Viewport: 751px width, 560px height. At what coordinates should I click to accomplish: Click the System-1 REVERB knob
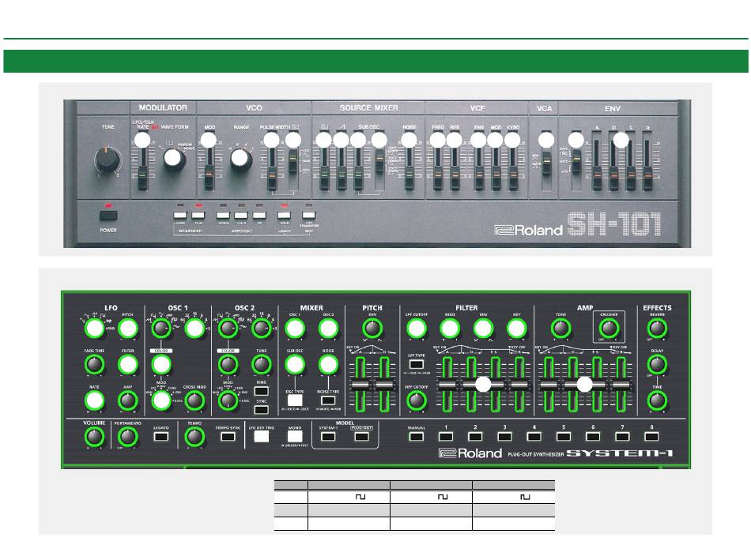(x=657, y=329)
